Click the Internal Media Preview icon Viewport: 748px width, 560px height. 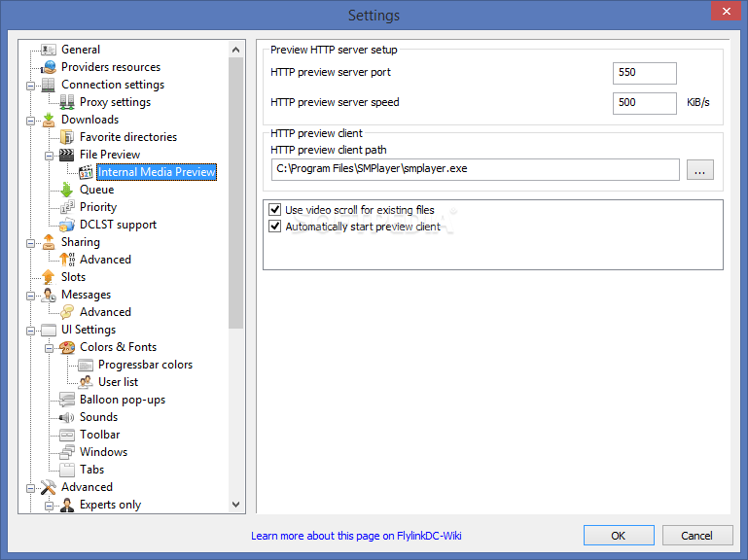pyautogui.click(x=86, y=172)
